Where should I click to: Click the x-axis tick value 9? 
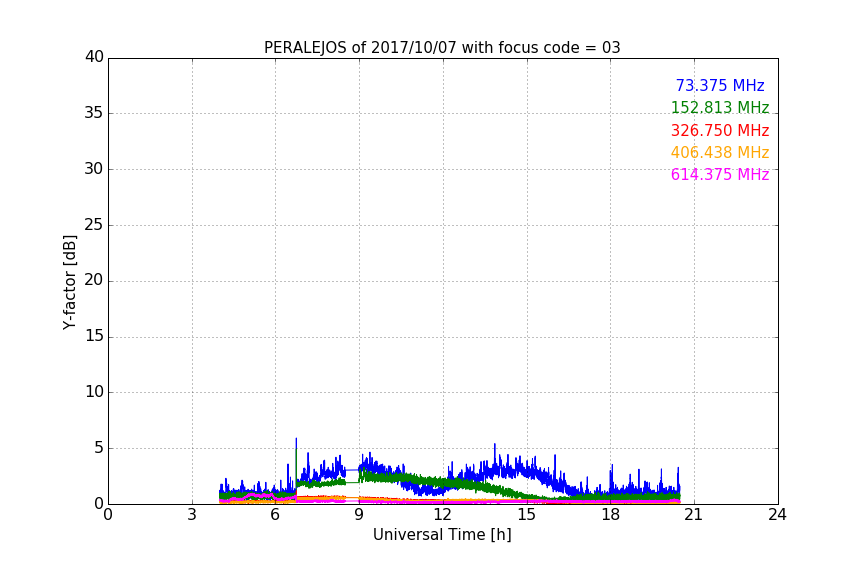(x=359, y=515)
